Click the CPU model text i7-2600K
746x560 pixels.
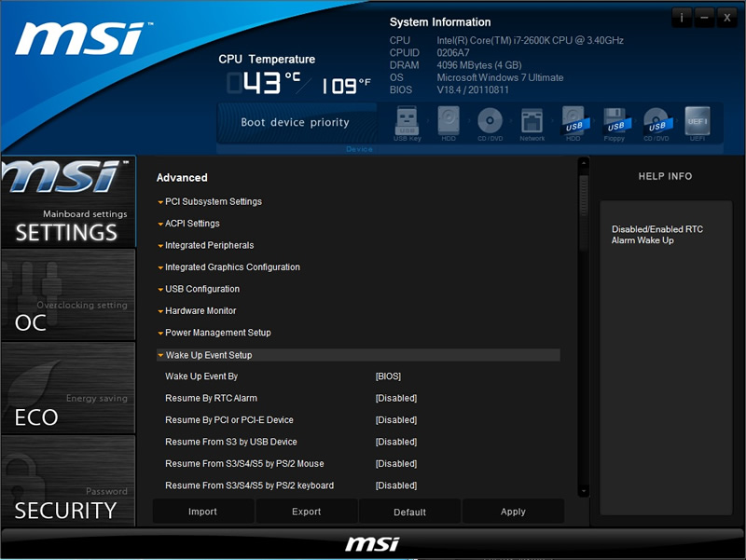click(x=530, y=40)
